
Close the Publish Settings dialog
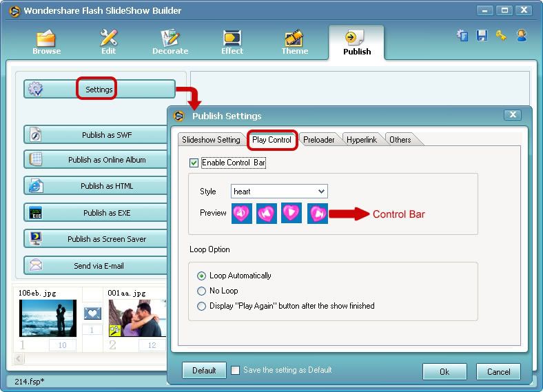(x=513, y=114)
